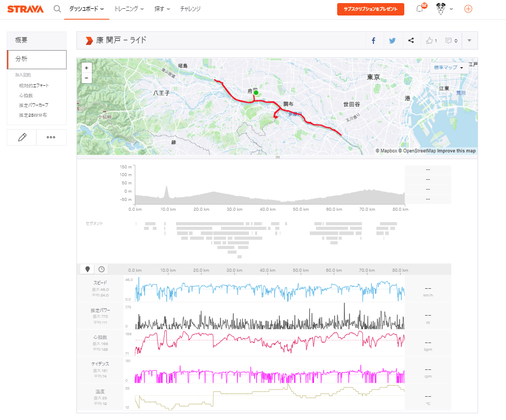Edit the activity with pencil icon
Screen dimensions: 506x420
(x=22, y=137)
